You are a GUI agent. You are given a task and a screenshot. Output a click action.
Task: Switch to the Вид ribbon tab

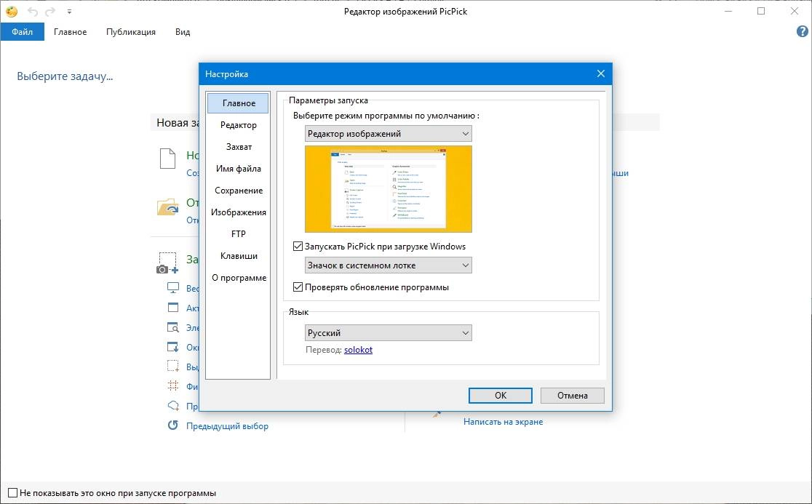coord(183,31)
